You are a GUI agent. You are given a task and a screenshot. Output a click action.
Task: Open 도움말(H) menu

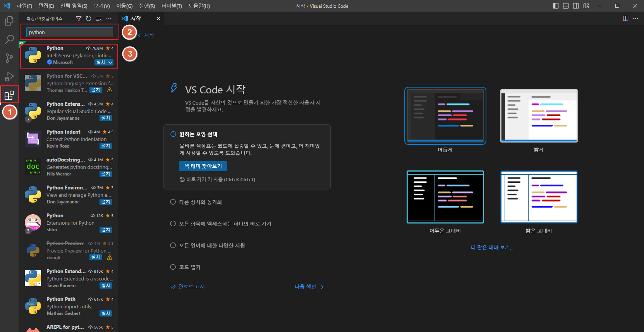[x=199, y=6]
